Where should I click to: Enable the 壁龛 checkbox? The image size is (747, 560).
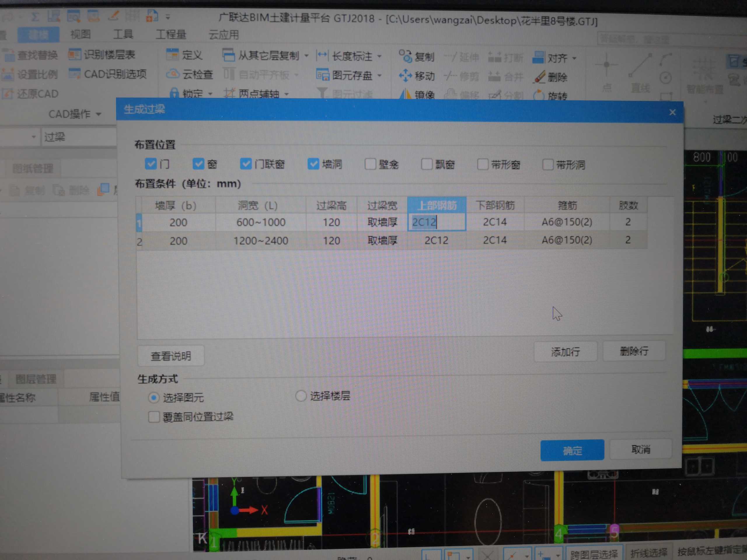371,164
